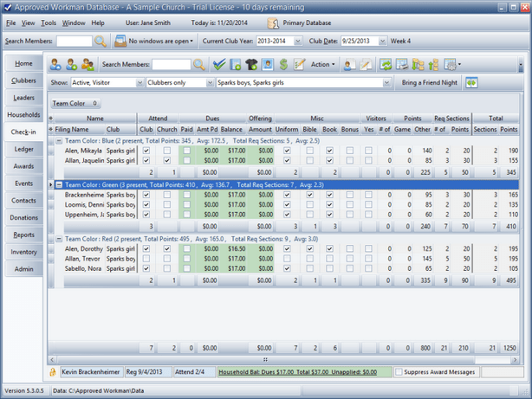Open the Window menu
Viewport: 532px width, 399px height.
(74, 23)
